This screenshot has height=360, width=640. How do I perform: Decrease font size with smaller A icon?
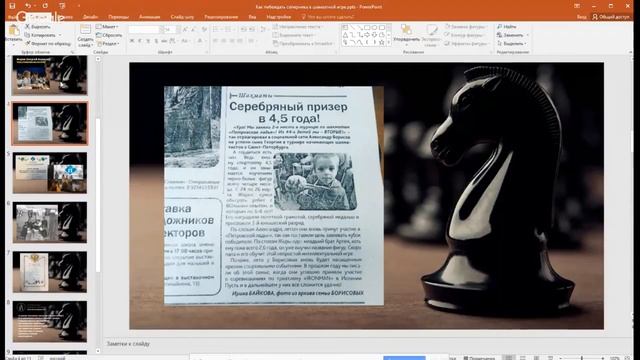193,29
